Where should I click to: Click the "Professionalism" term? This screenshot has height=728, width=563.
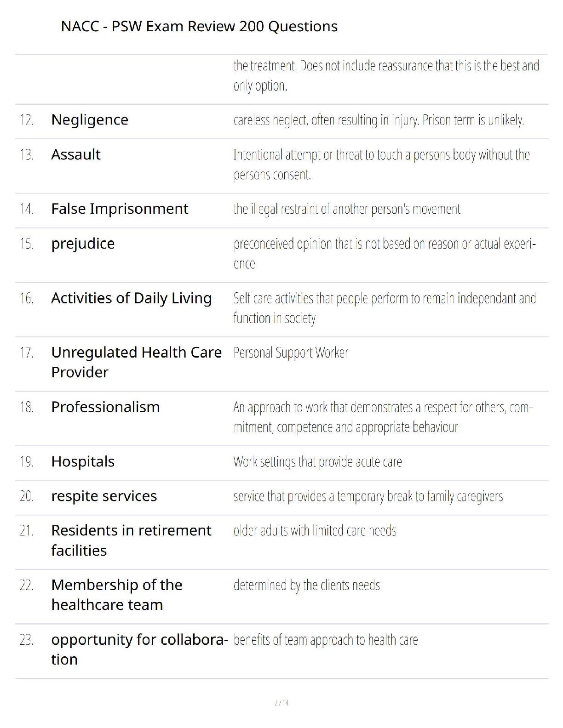pos(105,407)
